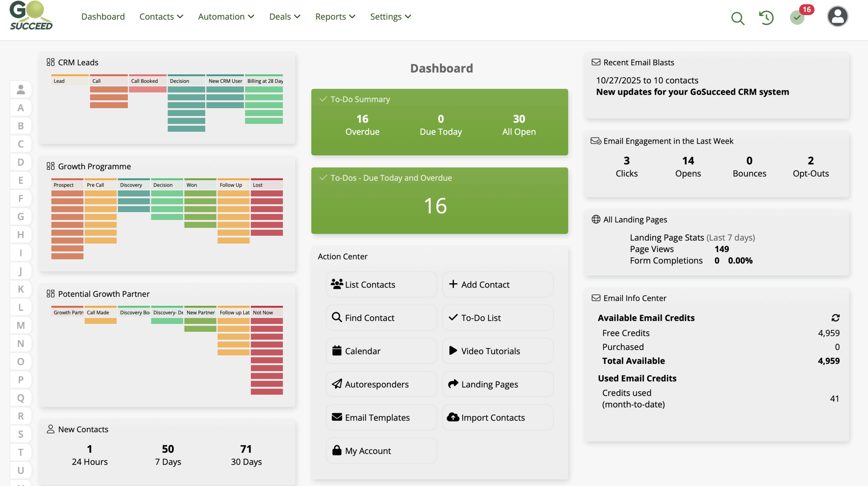Click the all-contacts person icon in alphabet sidebar
The width and height of the screenshot is (868, 486).
click(x=21, y=90)
